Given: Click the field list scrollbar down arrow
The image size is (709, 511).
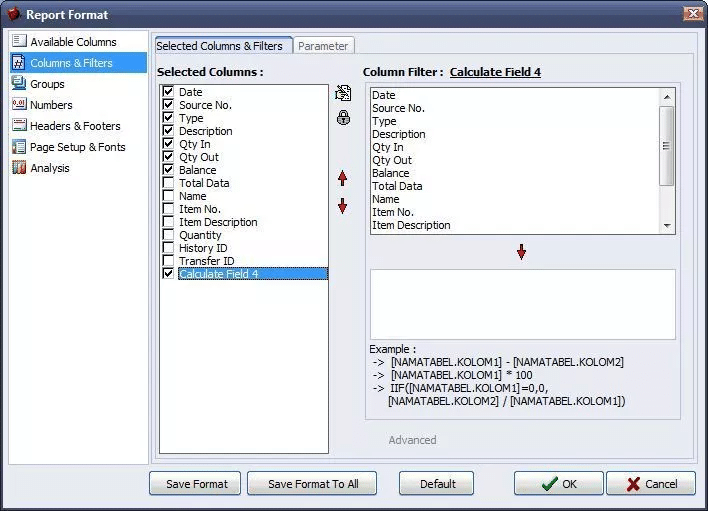Looking at the screenshot, I should [x=667, y=226].
